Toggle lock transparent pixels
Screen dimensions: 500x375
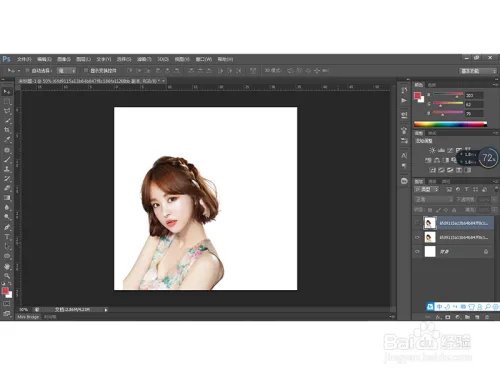pyautogui.click(x=430, y=210)
